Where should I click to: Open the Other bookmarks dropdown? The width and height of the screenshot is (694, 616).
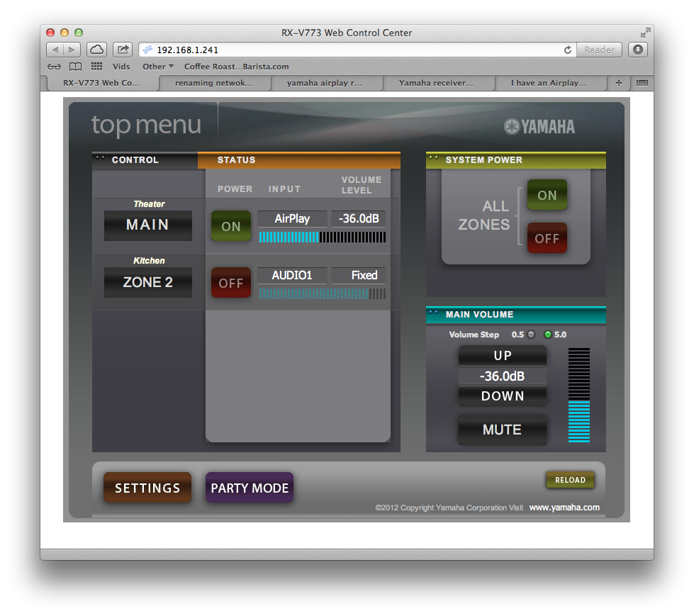(157, 67)
